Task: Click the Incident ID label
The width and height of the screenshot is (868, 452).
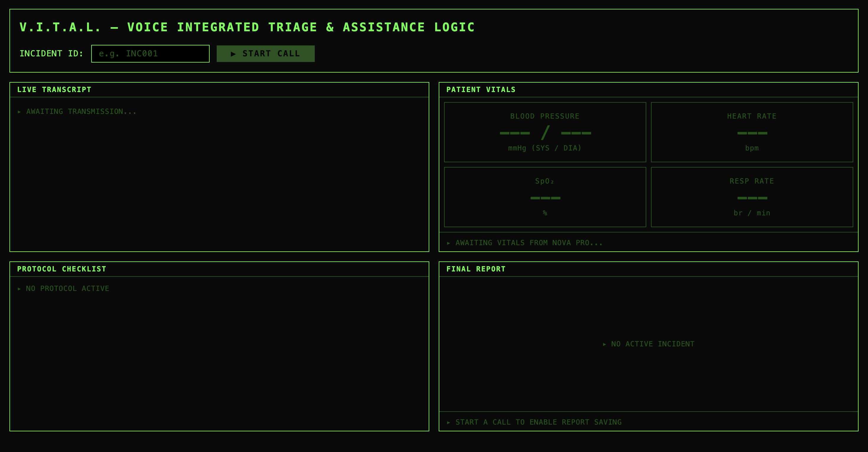Action: [x=51, y=54]
